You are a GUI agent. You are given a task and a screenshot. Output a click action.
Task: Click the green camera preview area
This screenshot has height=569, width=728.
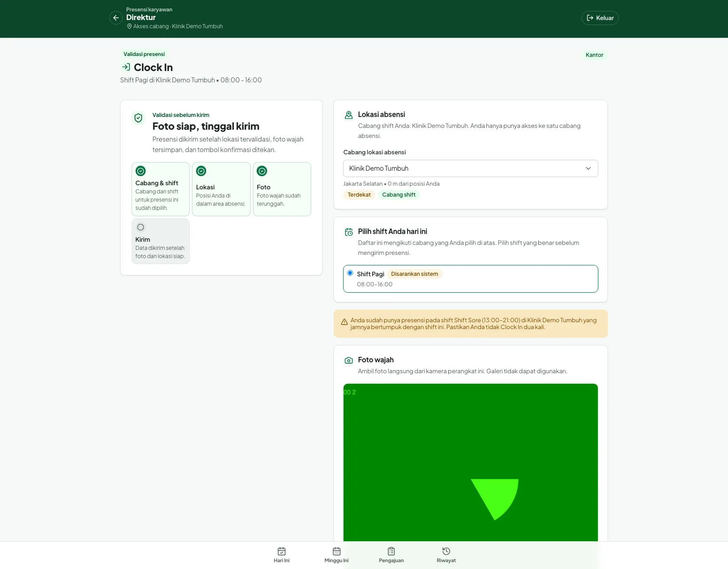pyautogui.click(x=470, y=462)
